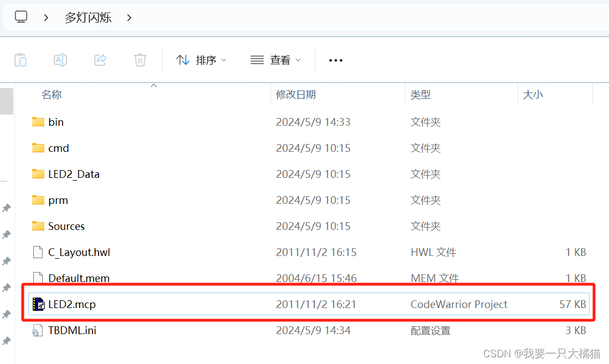Click the delete trash icon in toolbar
609x364 pixels.
click(140, 60)
